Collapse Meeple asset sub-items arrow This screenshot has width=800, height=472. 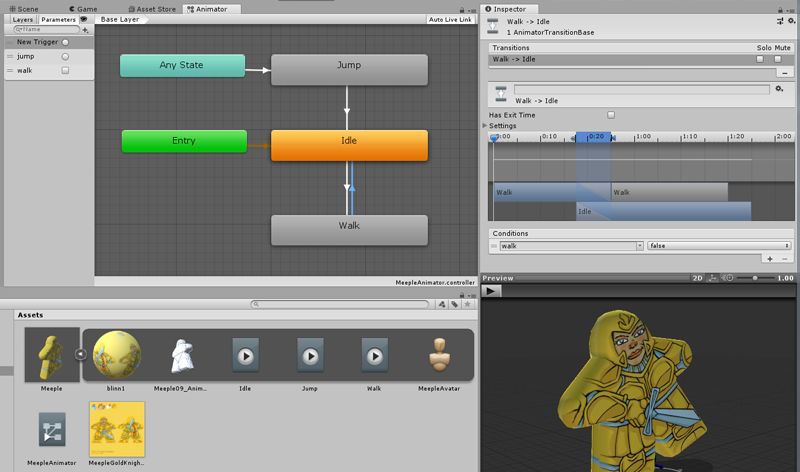81,354
